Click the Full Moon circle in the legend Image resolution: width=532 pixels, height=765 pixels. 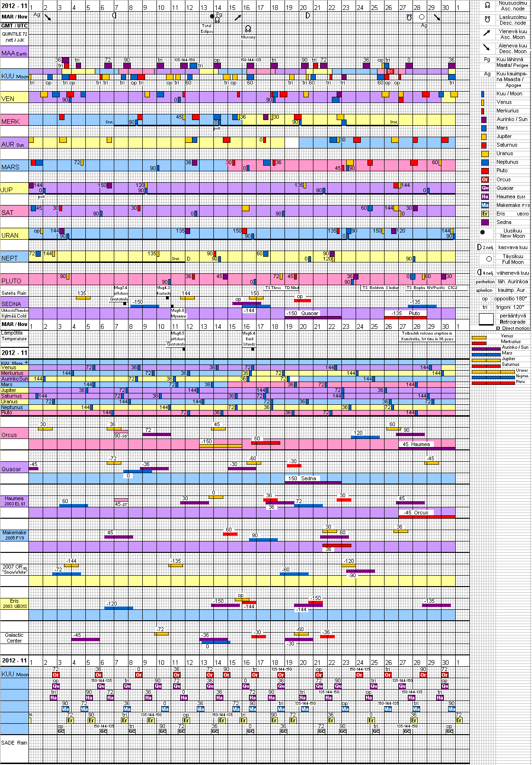click(x=489, y=259)
